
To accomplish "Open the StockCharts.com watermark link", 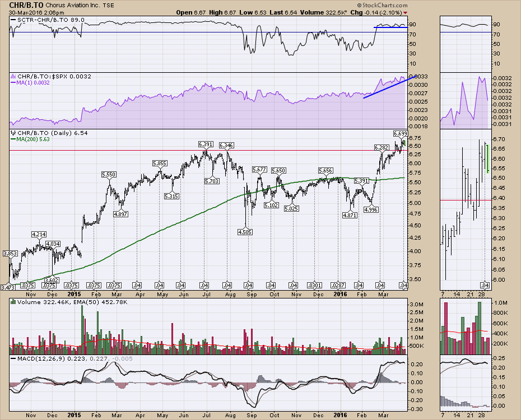I will [382, 5].
